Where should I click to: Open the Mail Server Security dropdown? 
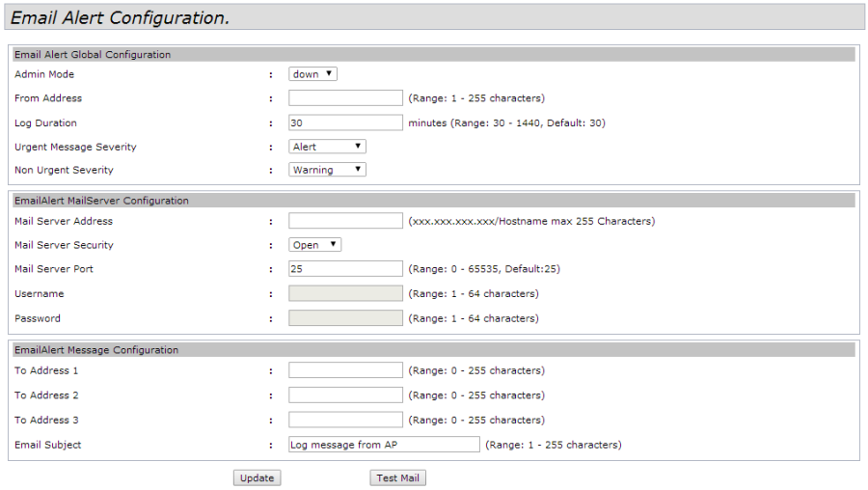[x=314, y=245]
